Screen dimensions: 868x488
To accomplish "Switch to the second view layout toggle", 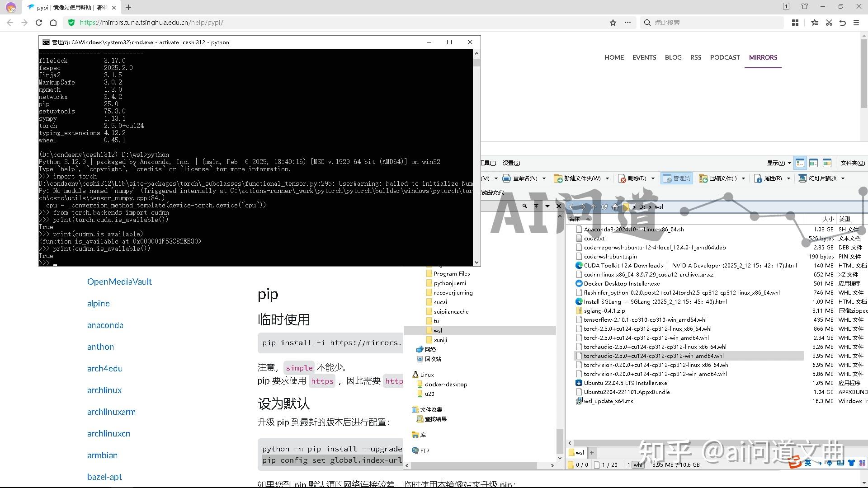I will 814,163.
